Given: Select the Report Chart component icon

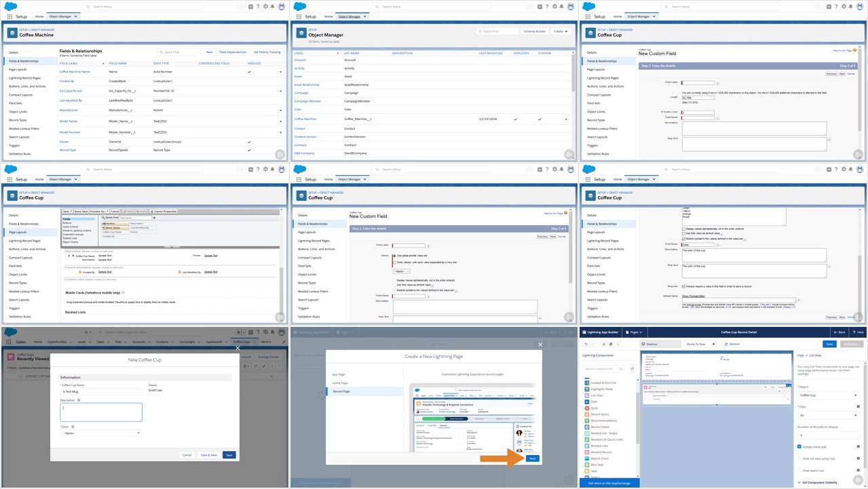Looking at the screenshot, I should 586,458.
